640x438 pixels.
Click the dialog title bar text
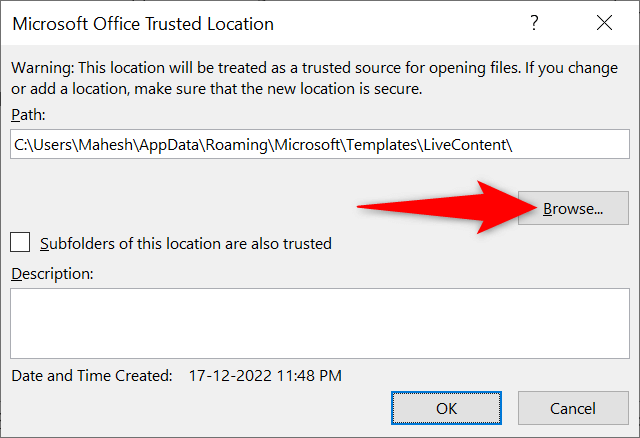142,24
